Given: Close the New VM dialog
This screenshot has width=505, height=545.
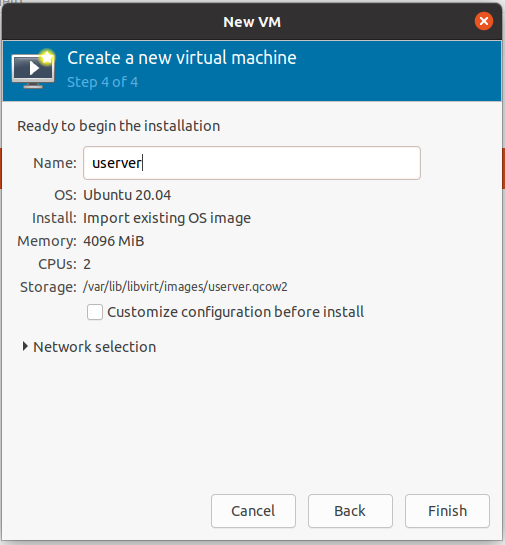Looking at the screenshot, I should [483, 21].
